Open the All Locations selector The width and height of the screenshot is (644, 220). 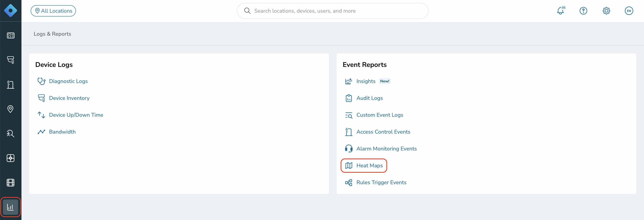pyautogui.click(x=53, y=11)
